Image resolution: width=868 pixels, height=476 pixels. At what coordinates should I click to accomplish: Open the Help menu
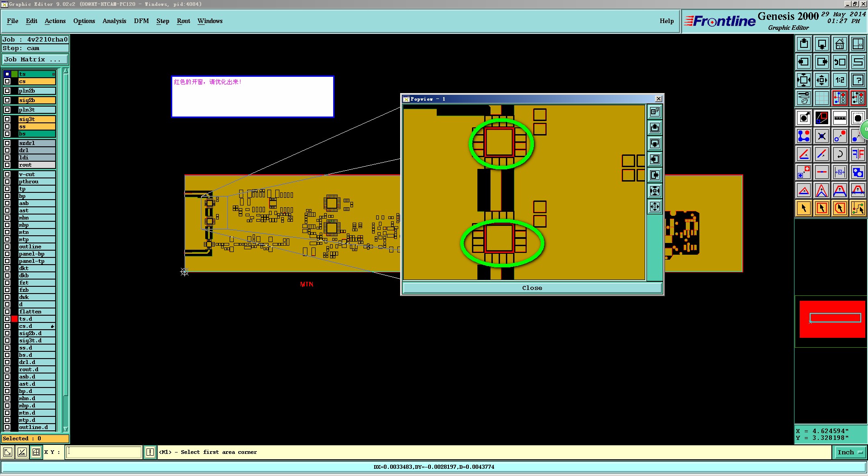pos(667,21)
